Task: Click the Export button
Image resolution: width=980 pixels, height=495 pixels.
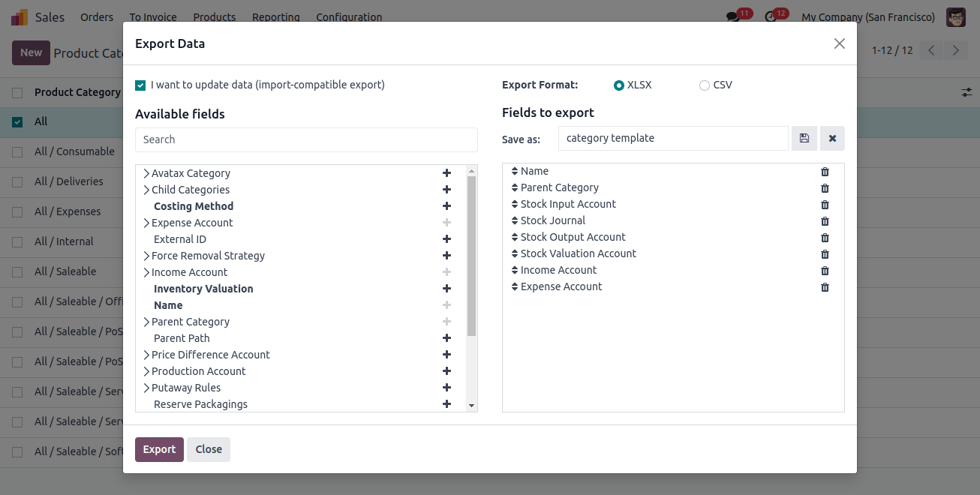Action: tap(159, 449)
